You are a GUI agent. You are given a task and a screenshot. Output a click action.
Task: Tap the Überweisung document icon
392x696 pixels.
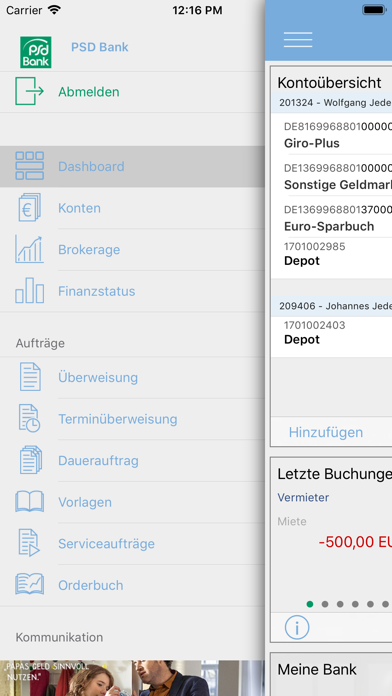pyautogui.click(x=30, y=377)
